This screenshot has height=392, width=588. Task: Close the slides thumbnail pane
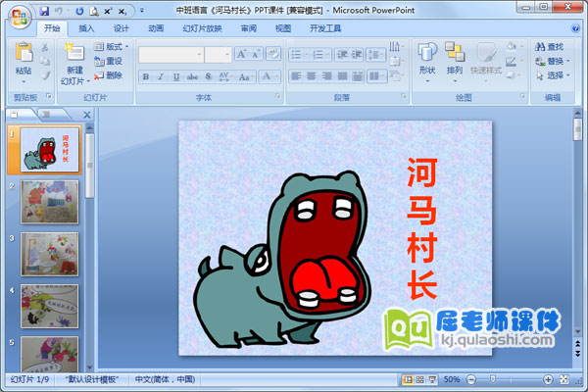[x=87, y=115]
